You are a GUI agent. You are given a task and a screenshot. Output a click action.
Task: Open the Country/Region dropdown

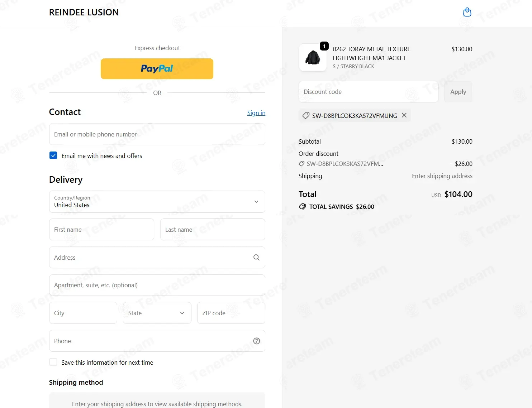157,202
